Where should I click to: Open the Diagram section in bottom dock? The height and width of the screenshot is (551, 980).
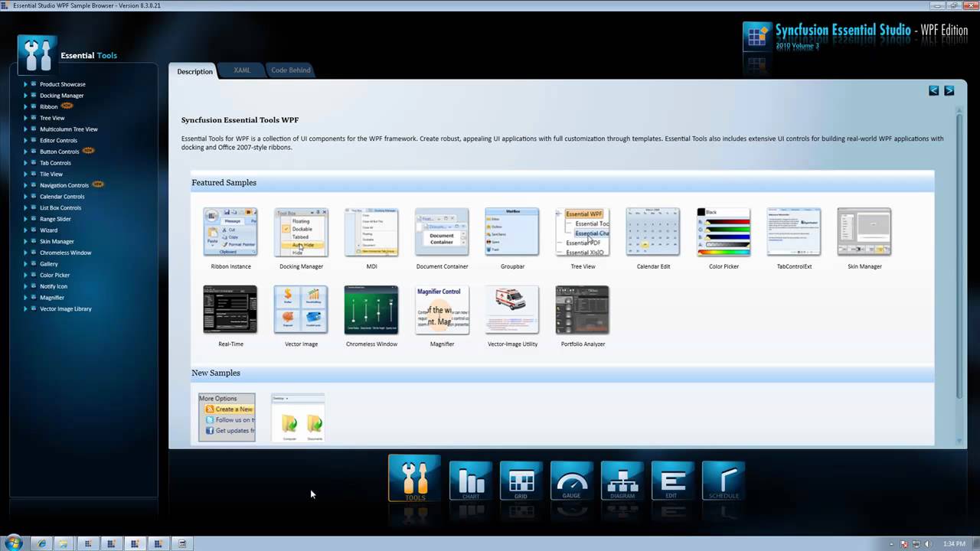(x=622, y=481)
